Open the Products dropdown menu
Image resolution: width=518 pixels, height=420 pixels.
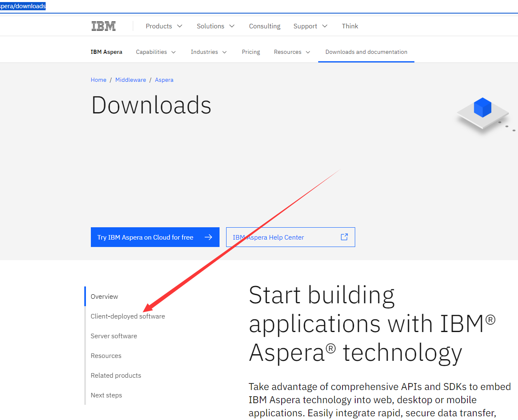point(164,26)
